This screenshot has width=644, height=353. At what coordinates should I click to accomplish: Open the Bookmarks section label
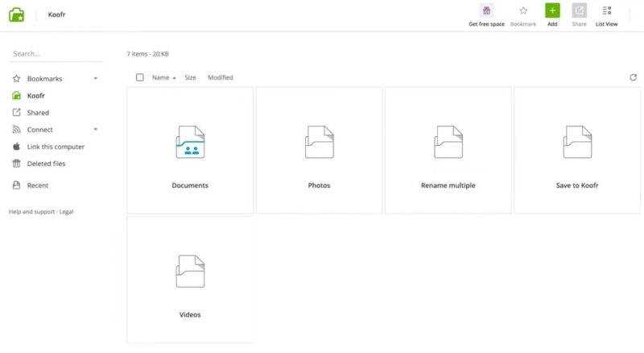point(44,78)
